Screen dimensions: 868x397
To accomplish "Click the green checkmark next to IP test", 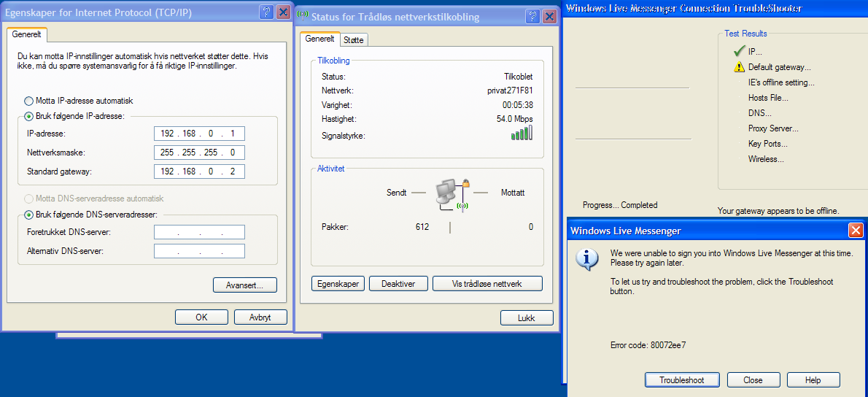I will (x=739, y=52).
